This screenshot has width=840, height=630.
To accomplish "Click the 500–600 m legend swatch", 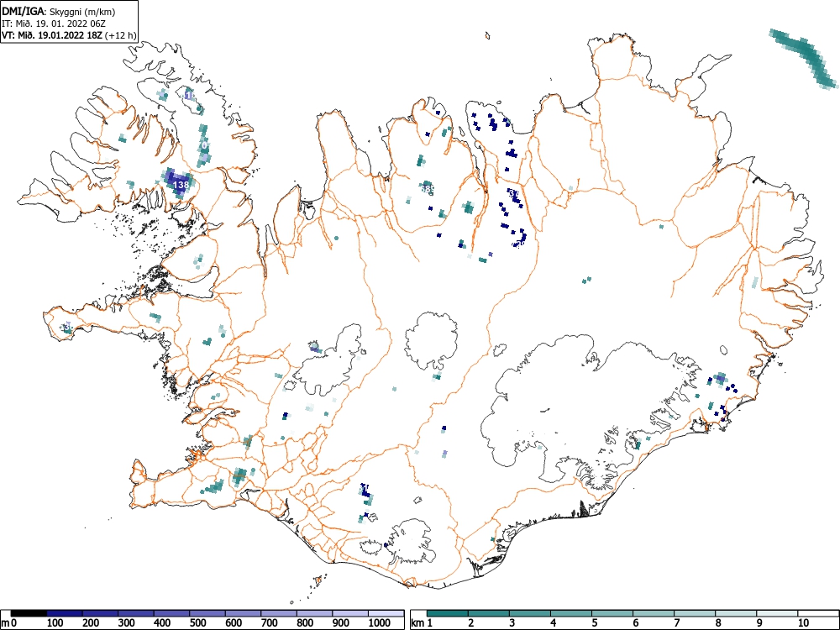I will pos(207,613).
